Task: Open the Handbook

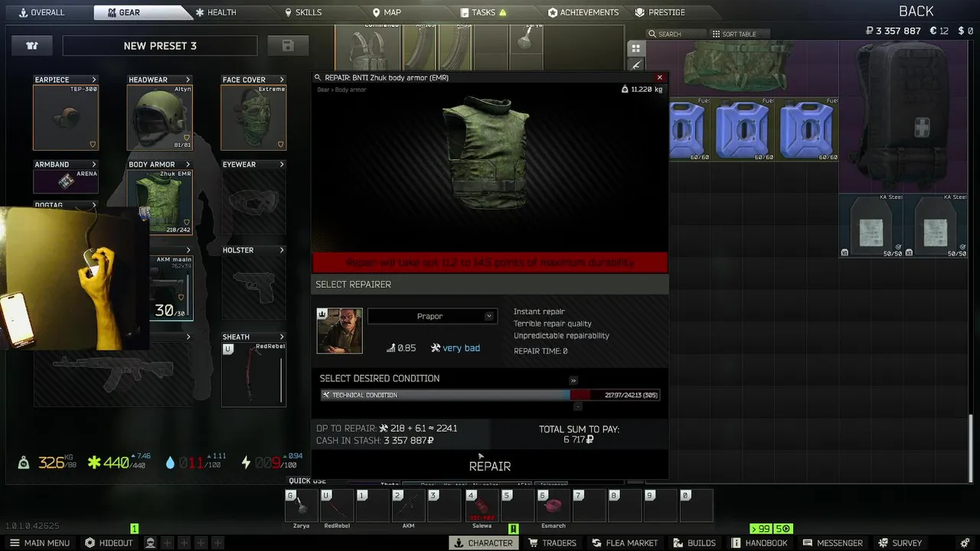Action: coord(760,543)
